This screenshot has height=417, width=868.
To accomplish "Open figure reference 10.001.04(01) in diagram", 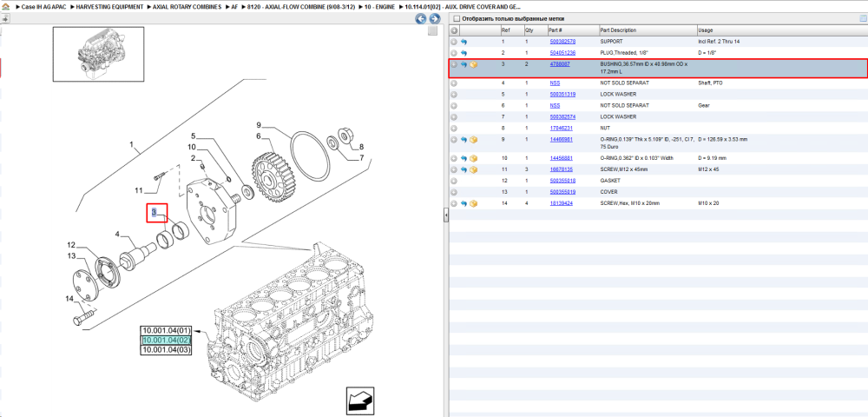I will click(x=166, y=331).
